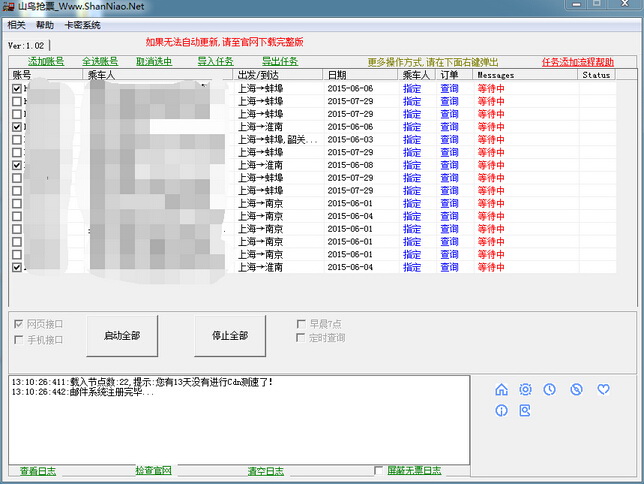Click the 导出任务 link
This screenshot has width=644, height=485.
click(x=280, y=62)
